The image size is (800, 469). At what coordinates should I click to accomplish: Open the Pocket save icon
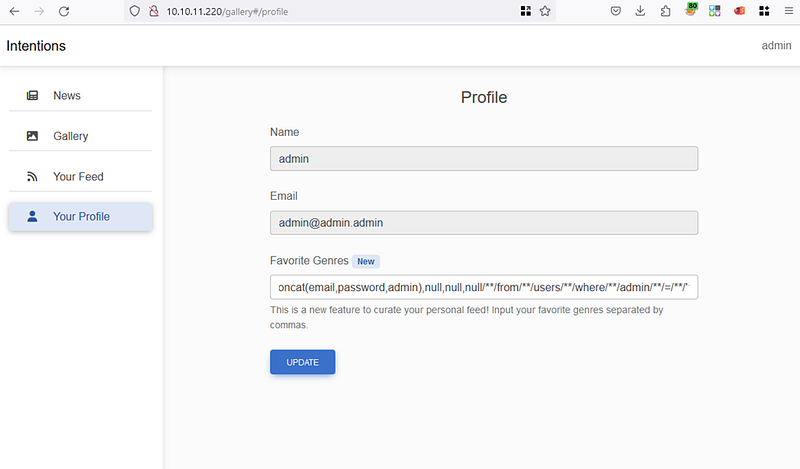click(x=616, y=11)
